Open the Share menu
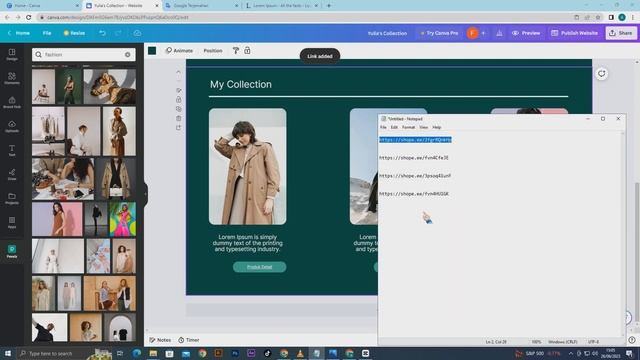The image size is (640, 360). (x=621, y=33)
